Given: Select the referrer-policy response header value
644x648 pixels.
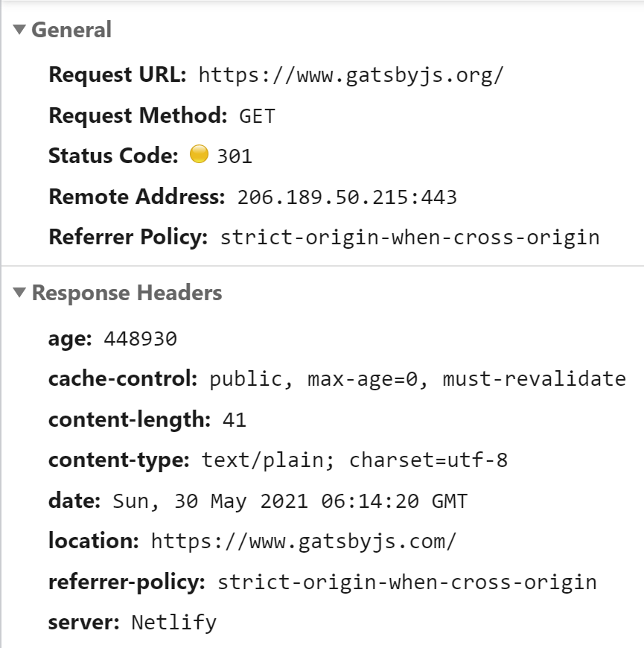Looking at the screenshot, I should [x=407, y=582].
